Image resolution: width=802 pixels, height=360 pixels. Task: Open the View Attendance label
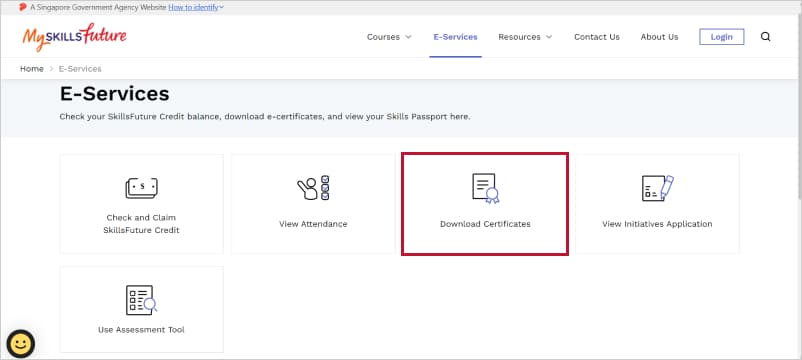point(313,224)
